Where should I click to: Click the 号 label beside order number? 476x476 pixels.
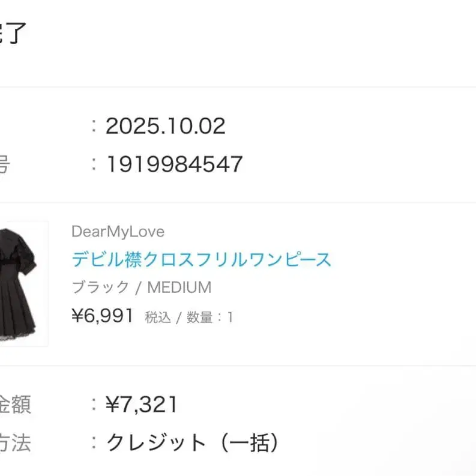(x=4, y=164)
